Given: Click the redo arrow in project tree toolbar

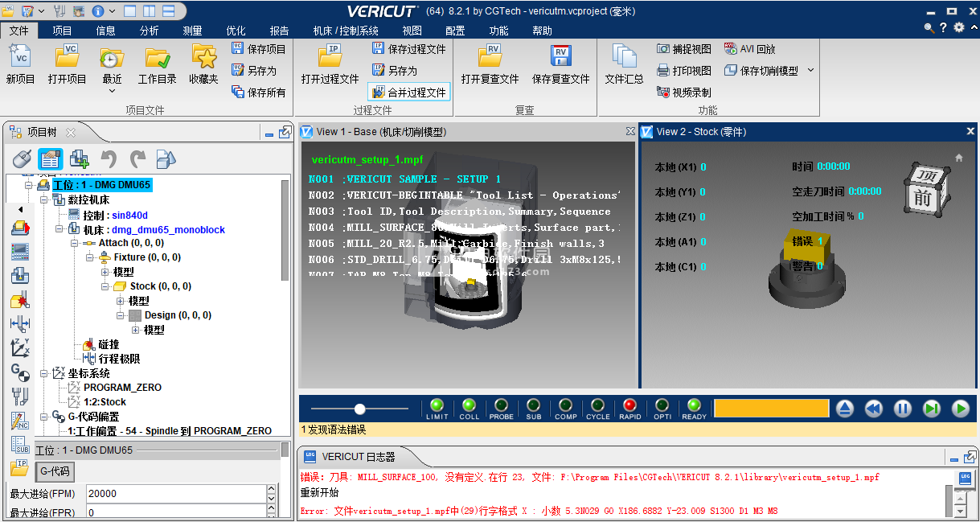Looking at the screenshot, I should 137,158.
